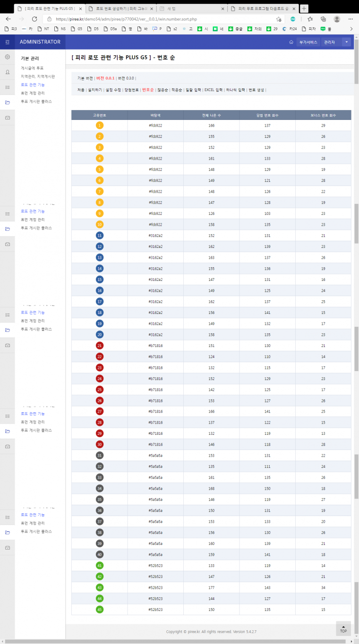This screenshot has width=359, height=644.
Task: Show more bookmarks chevron
Action: pyautogui.click(x=351, y=29)
